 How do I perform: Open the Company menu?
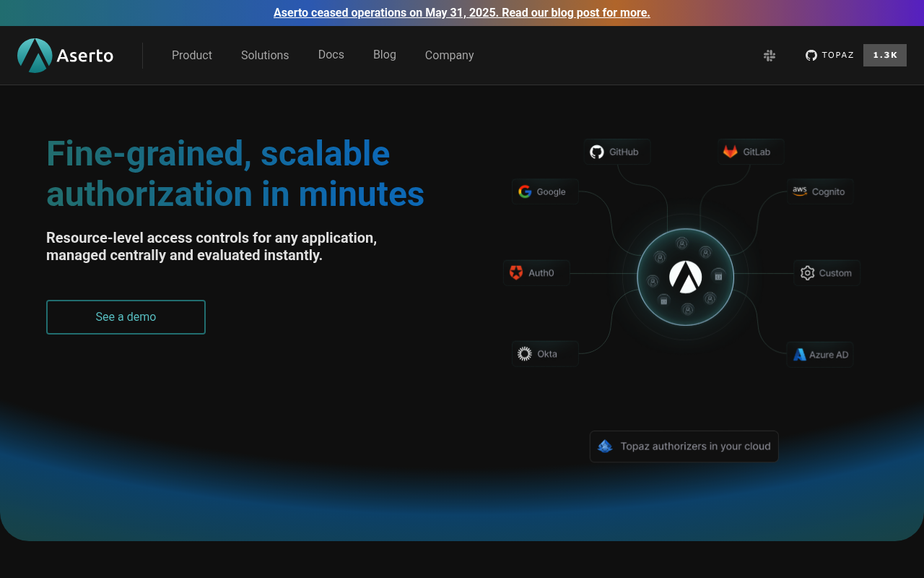pos(450,55)
